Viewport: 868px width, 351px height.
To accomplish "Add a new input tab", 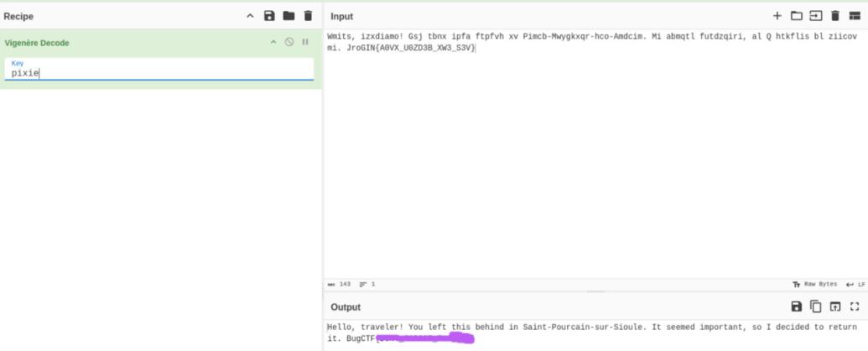I will [777, 16].
